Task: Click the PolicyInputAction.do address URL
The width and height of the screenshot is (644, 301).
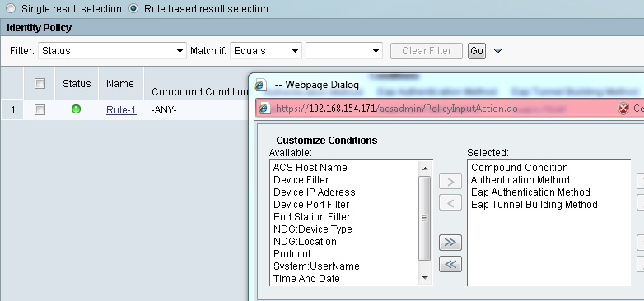Action: click(x=396, y=109)
